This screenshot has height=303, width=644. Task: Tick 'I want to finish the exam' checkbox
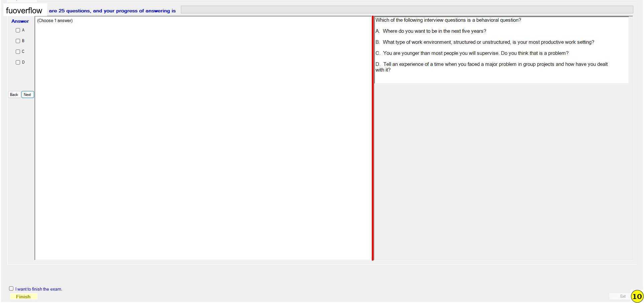(x=11, y=289)
